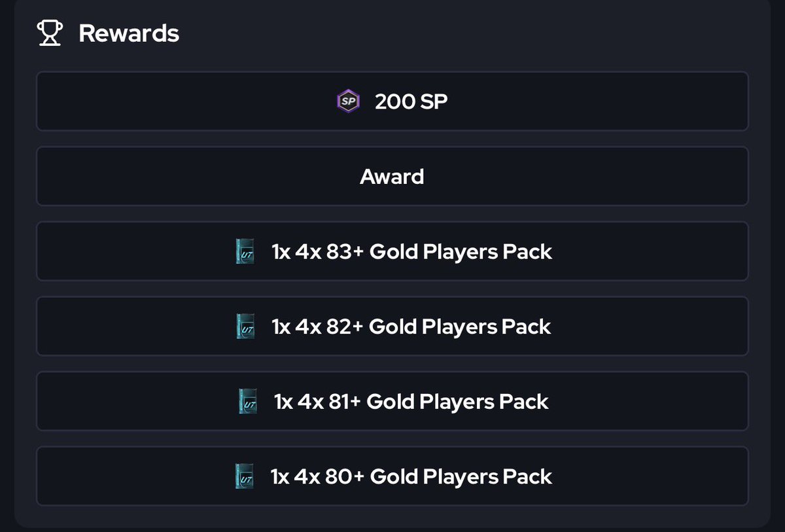Viewport: 785px width, 532px height.
Task: Click the trophy icon beside Rewards
Action: pyautogui.click(x=50, y=33)
